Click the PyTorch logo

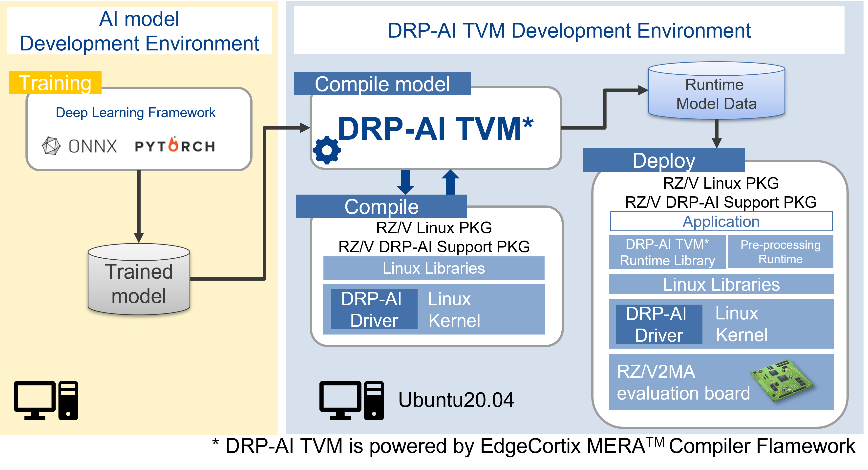click(x=175, y=146)
